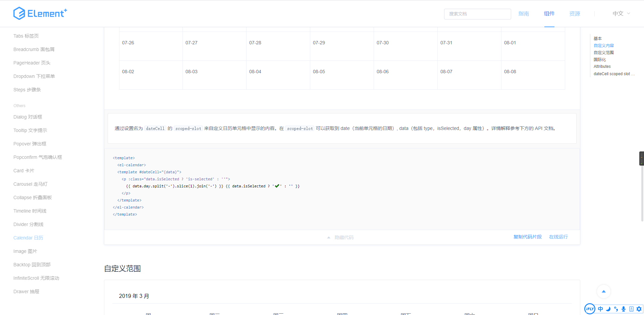Screen dimensions: 644x315
Task: Open Popconfirm 气泡确认框 sidebar item
Action: (x=38, y=157)
